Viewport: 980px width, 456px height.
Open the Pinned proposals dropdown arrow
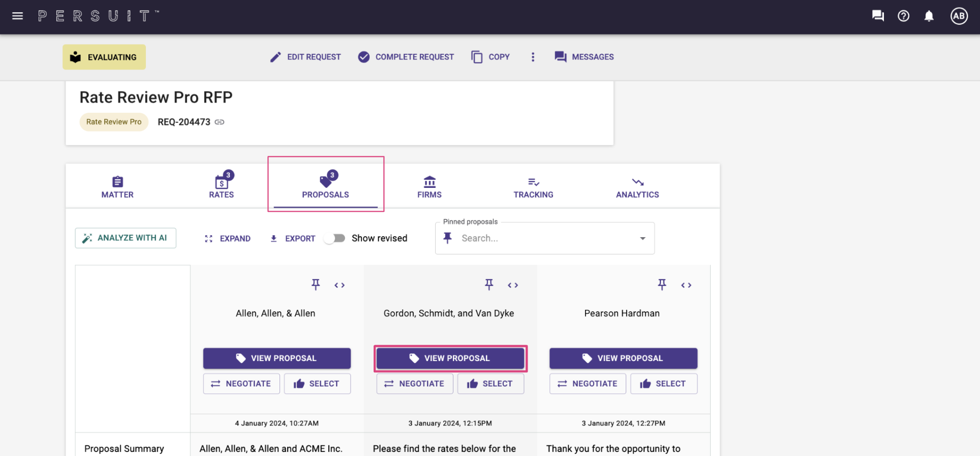coord(643,238)
